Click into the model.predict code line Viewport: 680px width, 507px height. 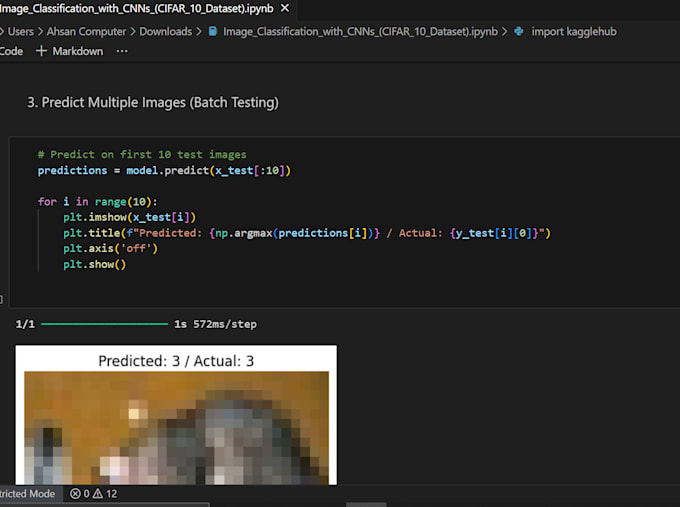pyautogui.click(x=164, y=171)
